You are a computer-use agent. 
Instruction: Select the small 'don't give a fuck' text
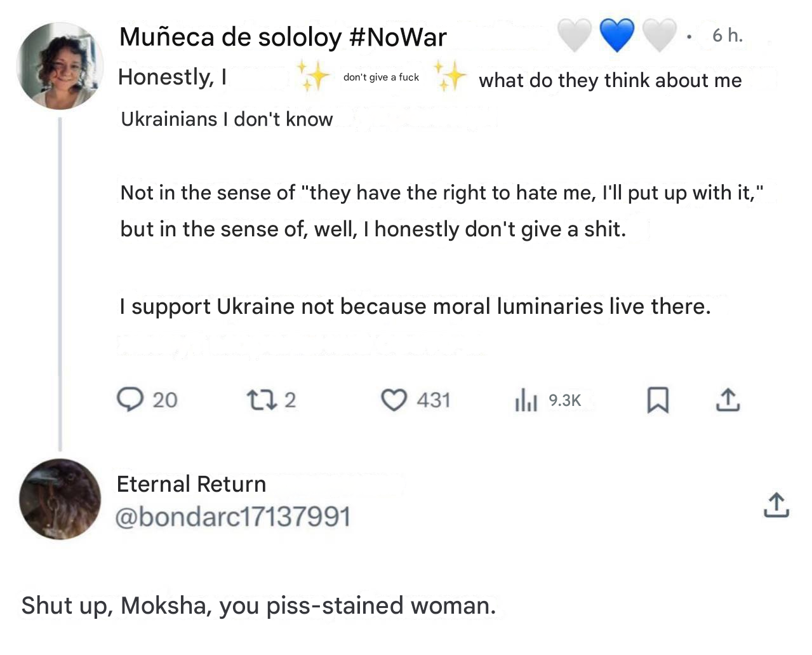coord(381,78)
